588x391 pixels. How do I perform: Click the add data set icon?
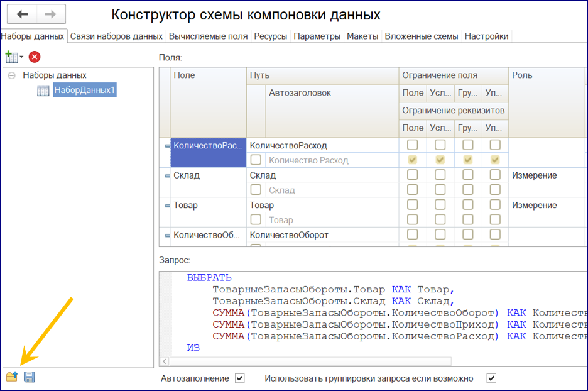pos(11,57)
